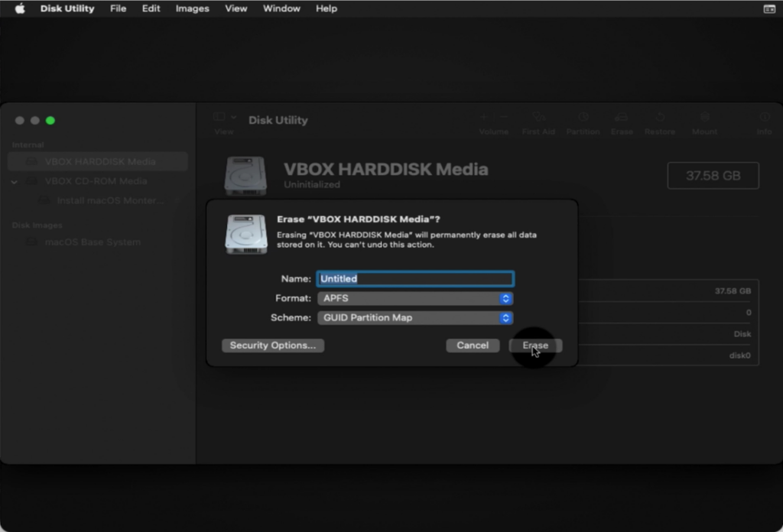Click the First Aid toolbar icon
Screen dimensions: 783x532
click(x=538, y=117)
